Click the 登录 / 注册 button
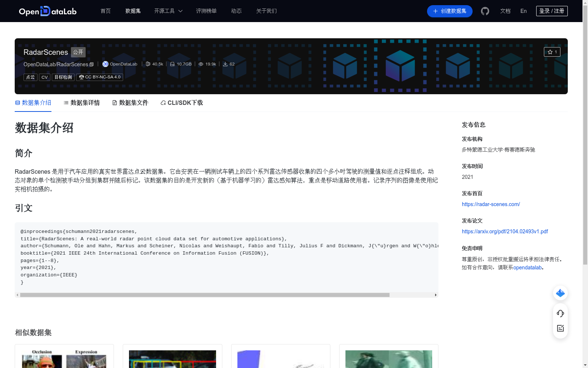This screenshot has height=368, width=588. (x=552, y=11)
